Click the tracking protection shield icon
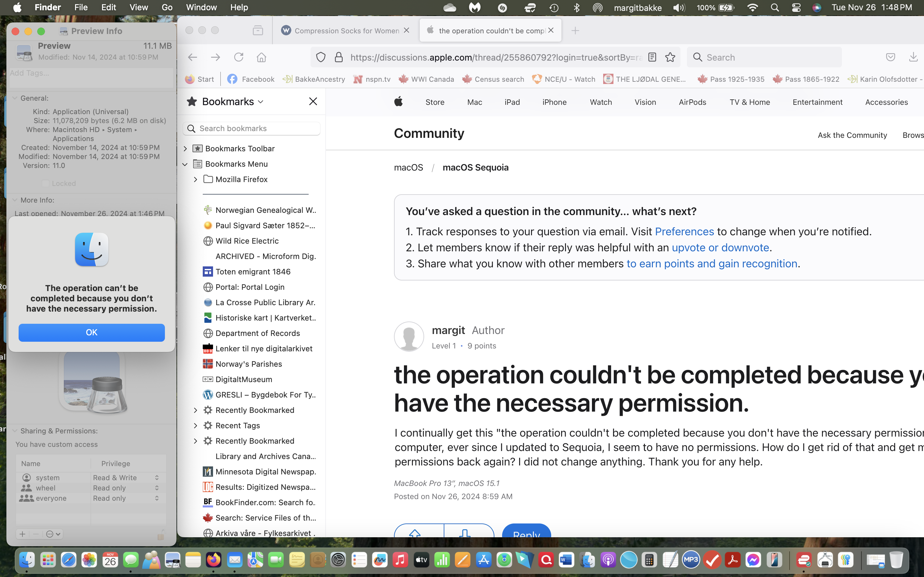This screenshot has width=924, height=577. point(321,57)
